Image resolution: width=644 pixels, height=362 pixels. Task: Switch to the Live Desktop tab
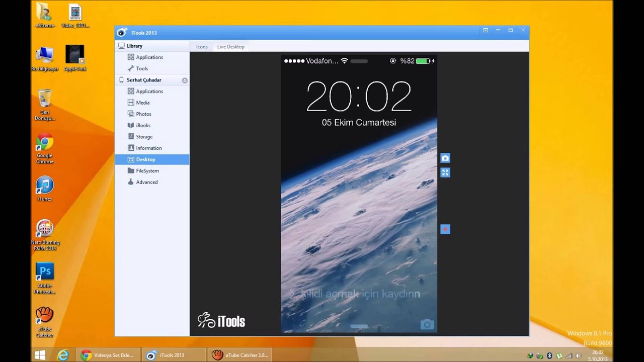pyautogui.click(x=231, y=47)
